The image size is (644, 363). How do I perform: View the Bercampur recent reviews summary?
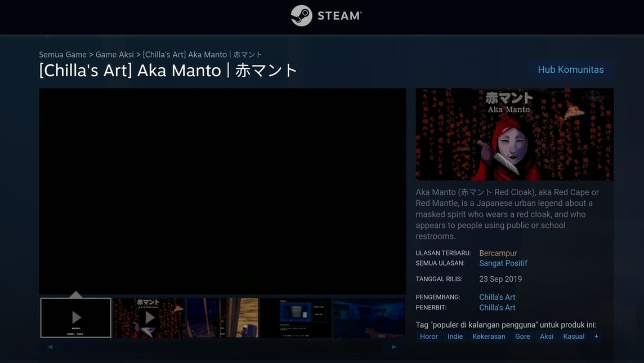pos(498,253)
